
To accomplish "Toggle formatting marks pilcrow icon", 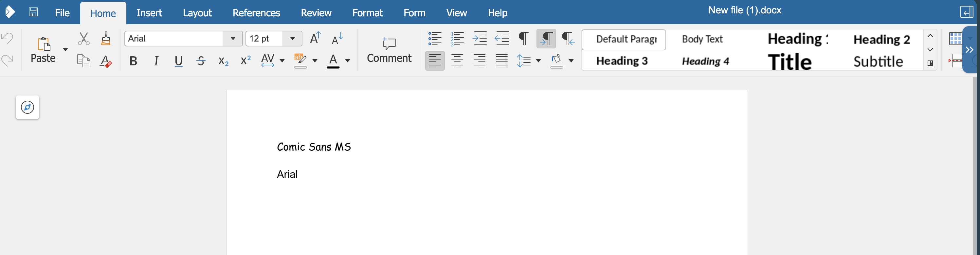I will 524,38.
